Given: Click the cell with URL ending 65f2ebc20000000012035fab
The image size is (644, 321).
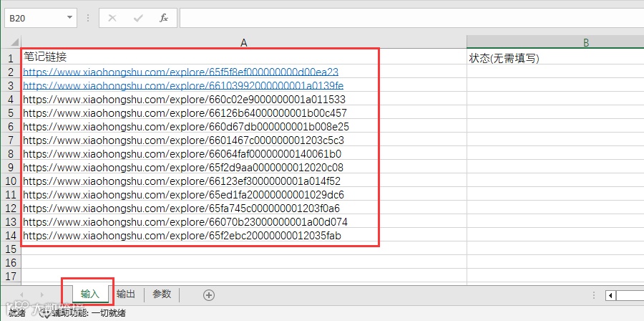Looking at the screenshot, I should pyautogui.click(x=244, y=236).
